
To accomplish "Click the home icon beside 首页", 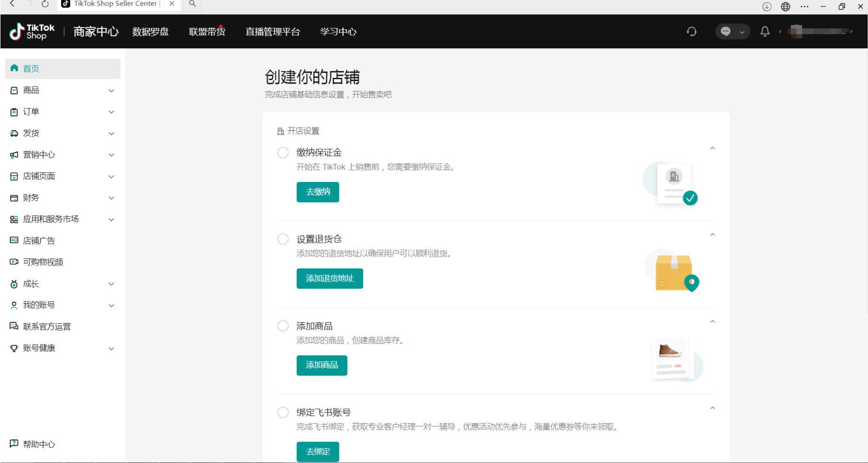I will pyautogui.click(x=14, y=68).
